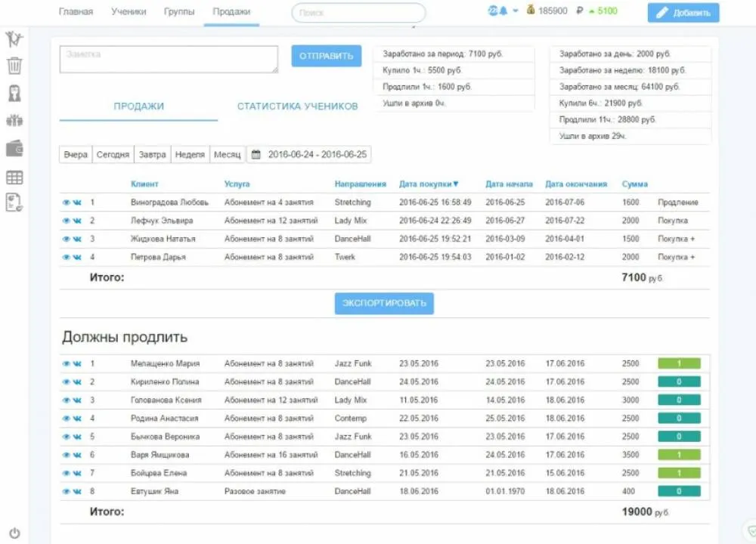Click the power icon to log out

point(14,533)
